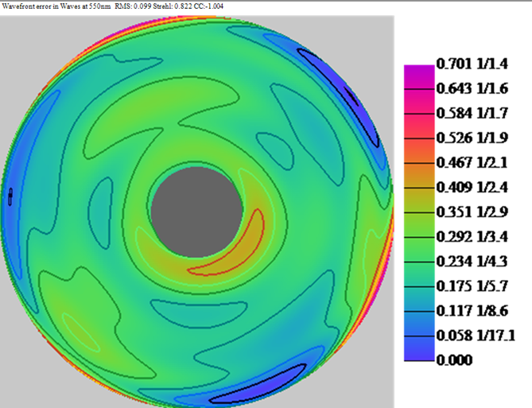
Task: Click the 0.467 1/2.1 legend label
Action: tap(472, 162)
